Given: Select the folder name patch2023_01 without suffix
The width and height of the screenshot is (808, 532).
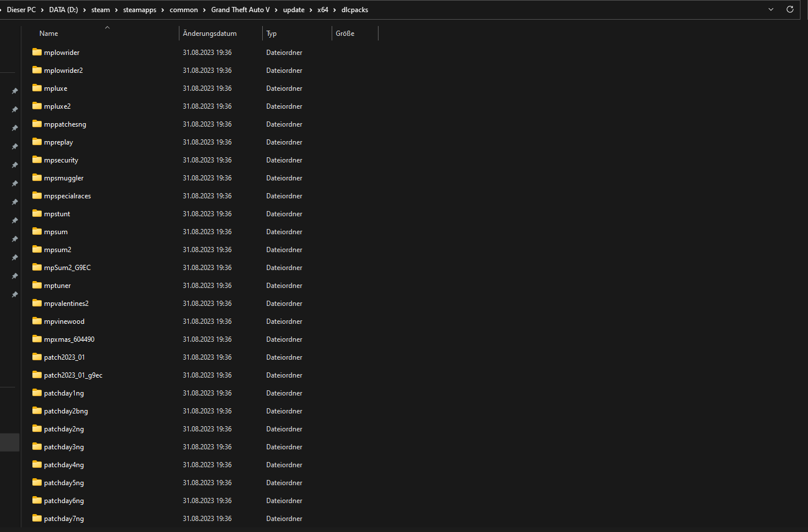Looking at the screenshot, I should pos(64,357).
